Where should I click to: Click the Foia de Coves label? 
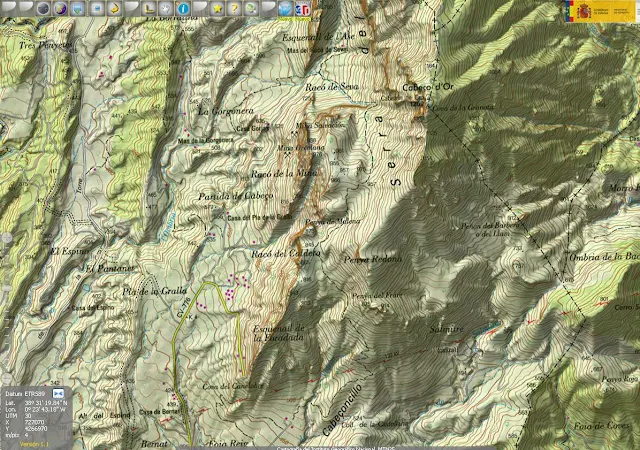601,426
